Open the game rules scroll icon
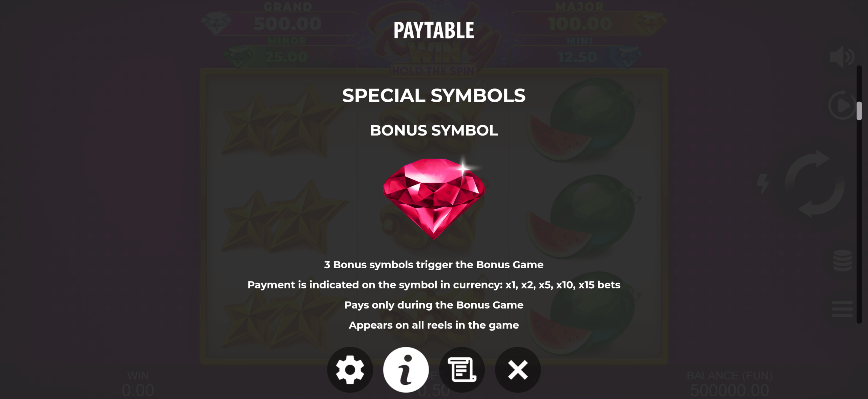 (x=462, y=370)
